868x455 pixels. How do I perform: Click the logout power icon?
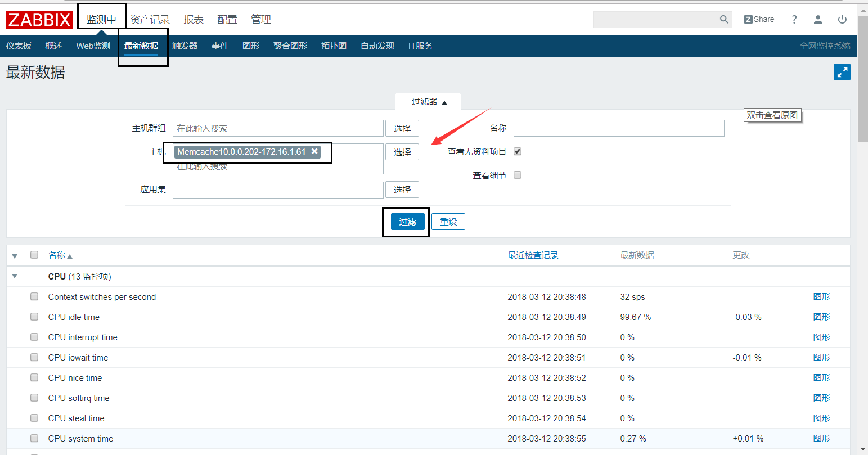tap(842, 20)
